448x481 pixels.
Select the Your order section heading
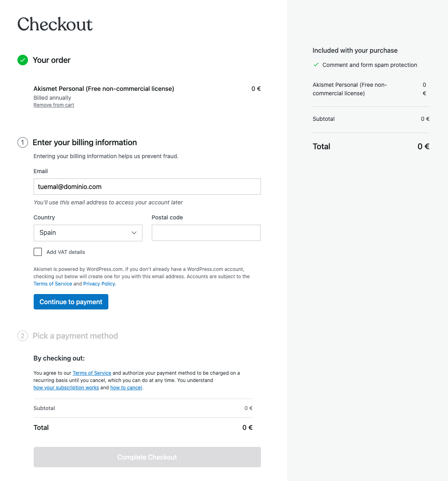[x=52, y=60]
